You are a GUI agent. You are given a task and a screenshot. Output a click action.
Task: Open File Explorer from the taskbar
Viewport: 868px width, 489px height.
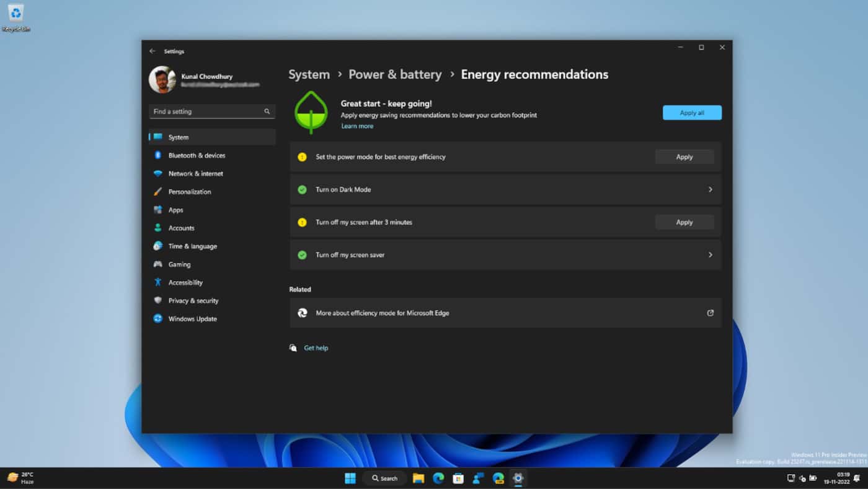[x=418, y=478]
